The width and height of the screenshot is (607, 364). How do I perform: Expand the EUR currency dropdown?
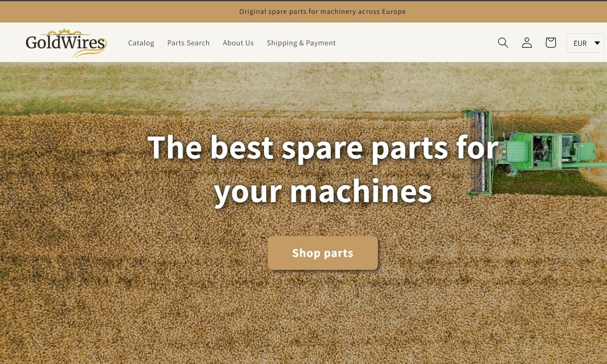[x=585, y=43]
